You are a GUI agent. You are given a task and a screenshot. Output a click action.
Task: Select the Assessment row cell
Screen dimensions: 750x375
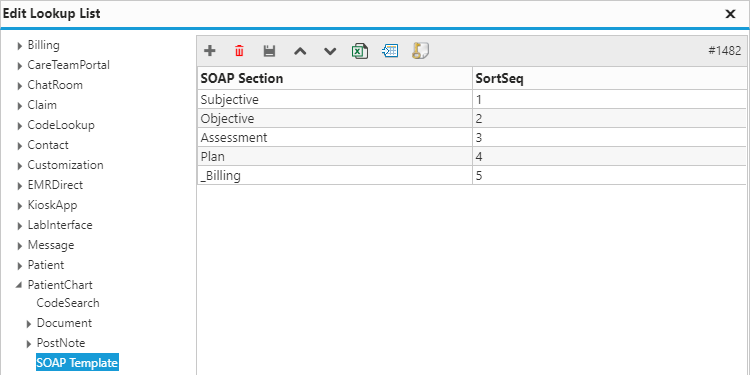tap(334, 138)
